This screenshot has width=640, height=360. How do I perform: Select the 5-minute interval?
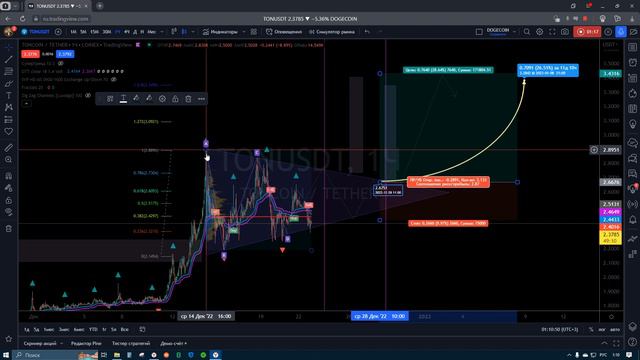(83, 32)
